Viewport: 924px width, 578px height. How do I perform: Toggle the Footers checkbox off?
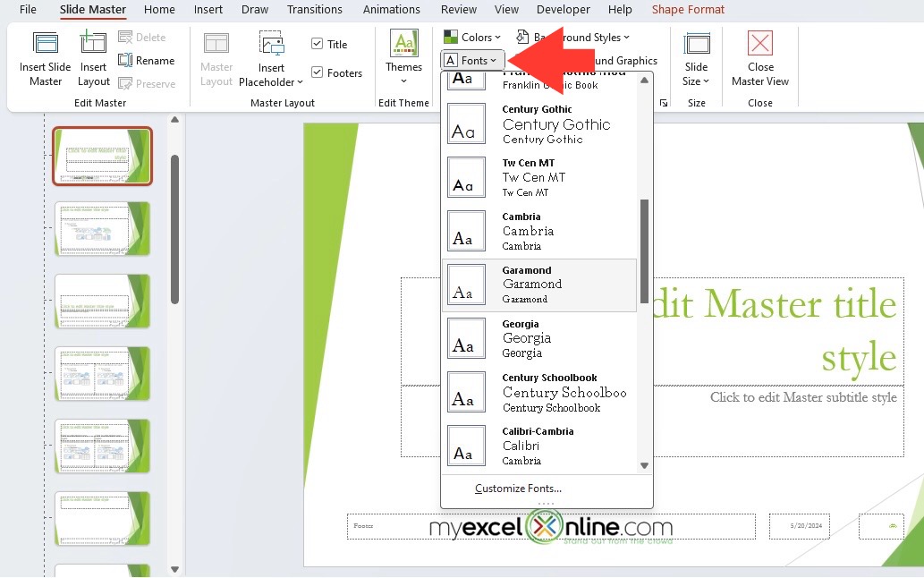pyautogui.click(x=317, y=72)
